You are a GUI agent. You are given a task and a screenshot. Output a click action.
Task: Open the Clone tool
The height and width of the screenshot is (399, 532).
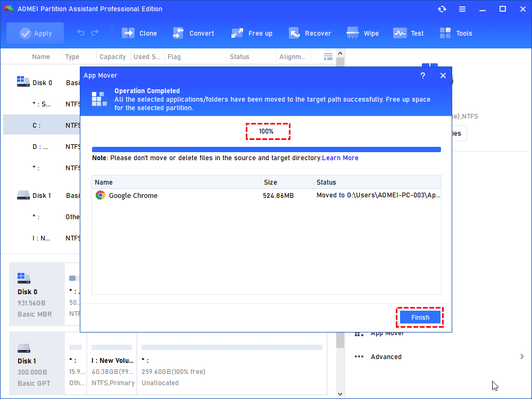tap(139, 33)
